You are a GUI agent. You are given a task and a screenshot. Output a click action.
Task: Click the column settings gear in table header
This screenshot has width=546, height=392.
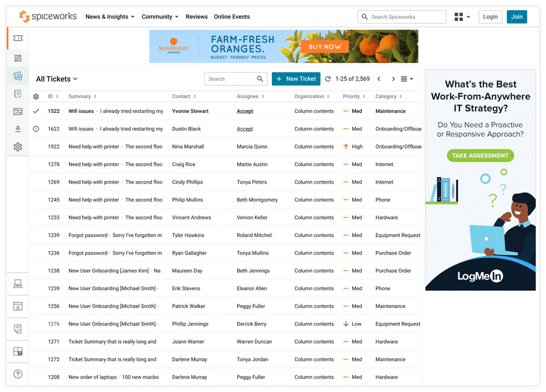point(36,97)
